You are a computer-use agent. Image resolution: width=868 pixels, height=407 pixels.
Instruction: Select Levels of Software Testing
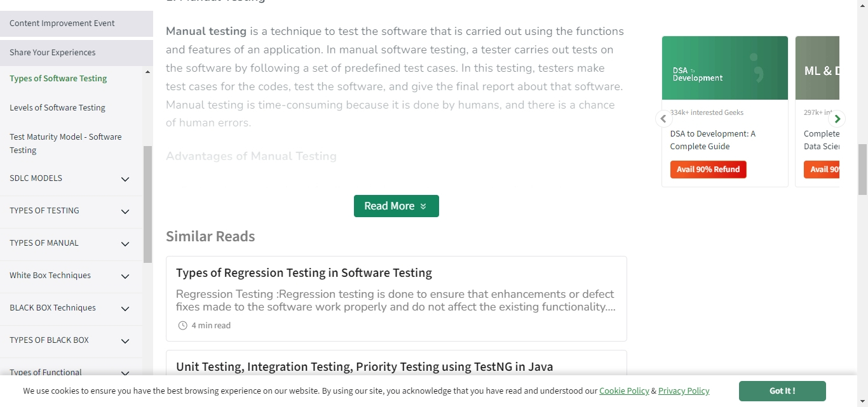57,108
